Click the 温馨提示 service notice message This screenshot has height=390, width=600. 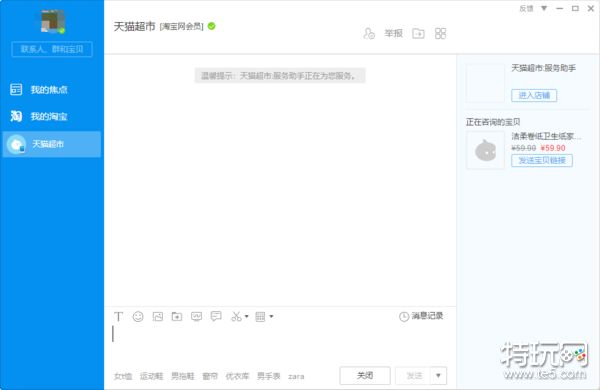pyautogui.click(x=280, y=75)
